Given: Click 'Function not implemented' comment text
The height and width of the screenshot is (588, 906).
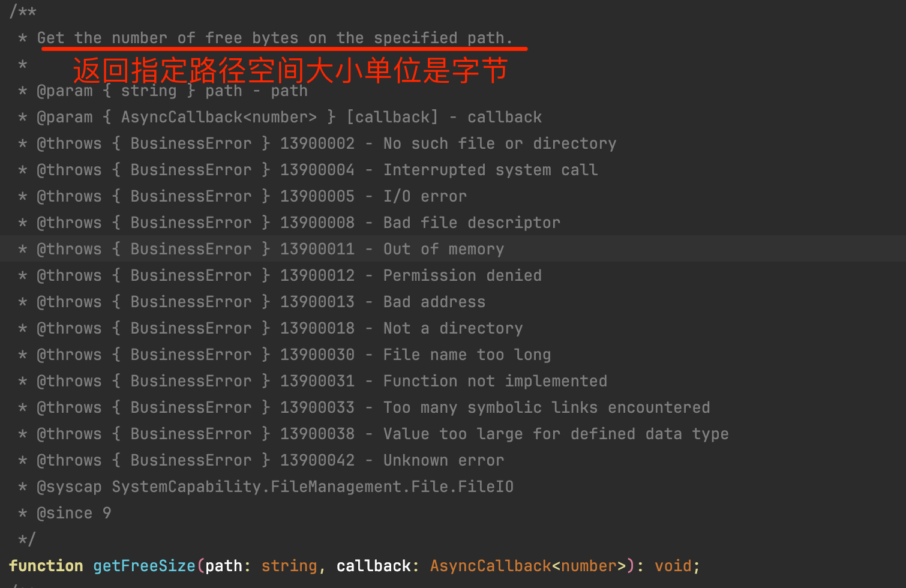Looking at the screenshot, I should click(x=495, y=381).
